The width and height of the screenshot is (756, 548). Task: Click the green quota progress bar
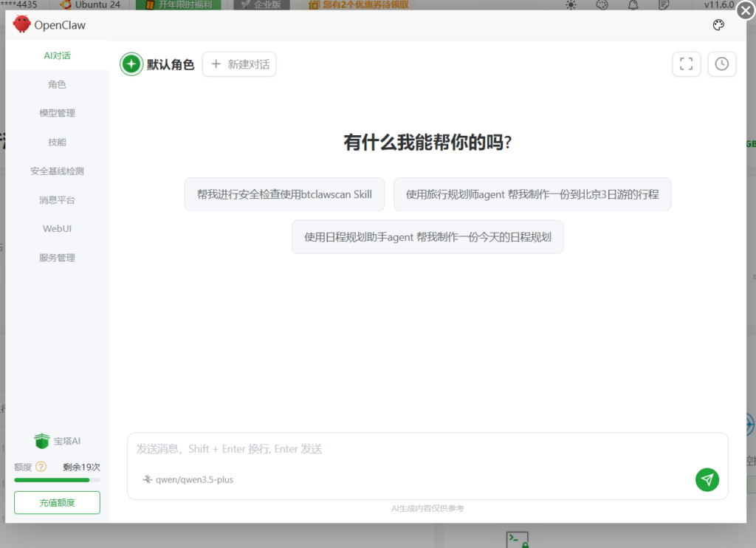point(57,479)
